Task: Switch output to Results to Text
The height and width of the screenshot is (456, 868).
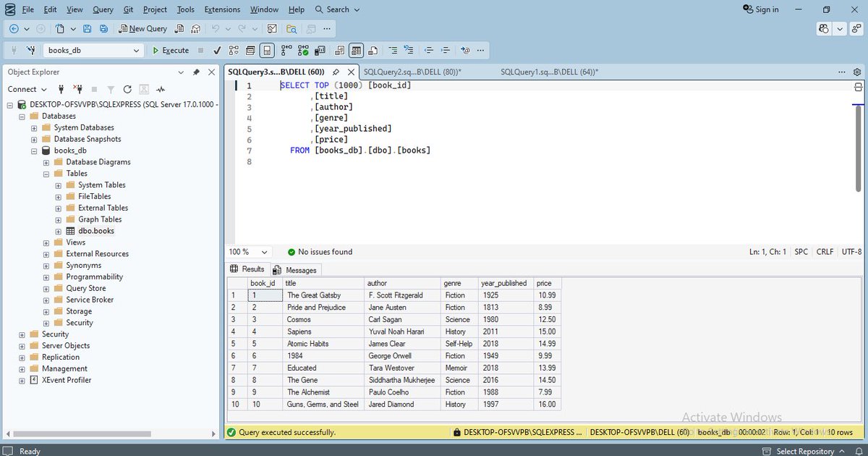Action: (x=339, y=51)
